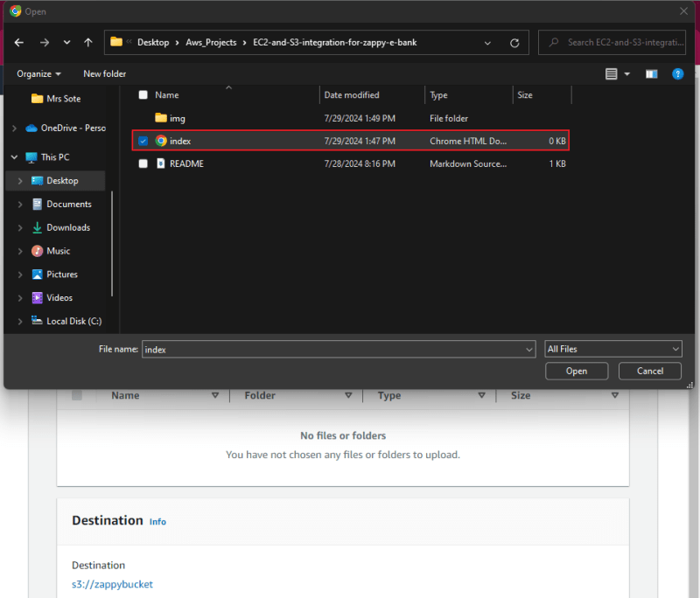Create a New folder
Image resolution: width=700 pixels, height=598 pixels.
pyautogui.click(x=104, y=74)
